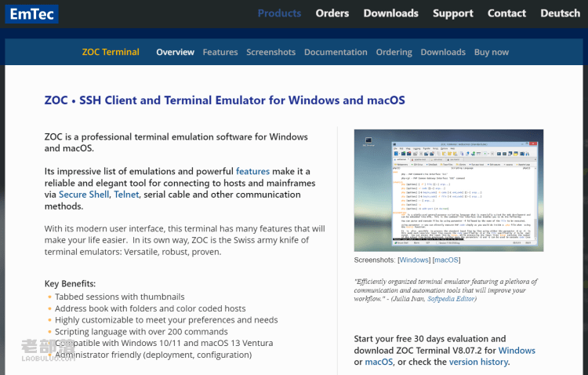Open the Windows screenshots link
The width and height of the screenshot is (588, 375).
pyautogui.click(x=414, y=260)
